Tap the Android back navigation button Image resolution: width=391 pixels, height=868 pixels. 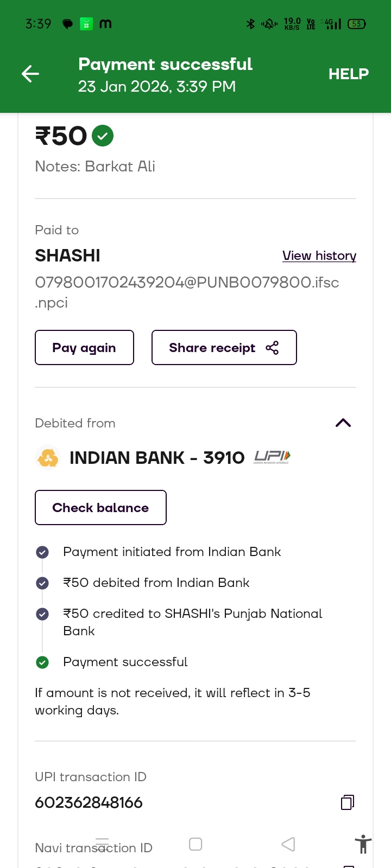point(288,844)
